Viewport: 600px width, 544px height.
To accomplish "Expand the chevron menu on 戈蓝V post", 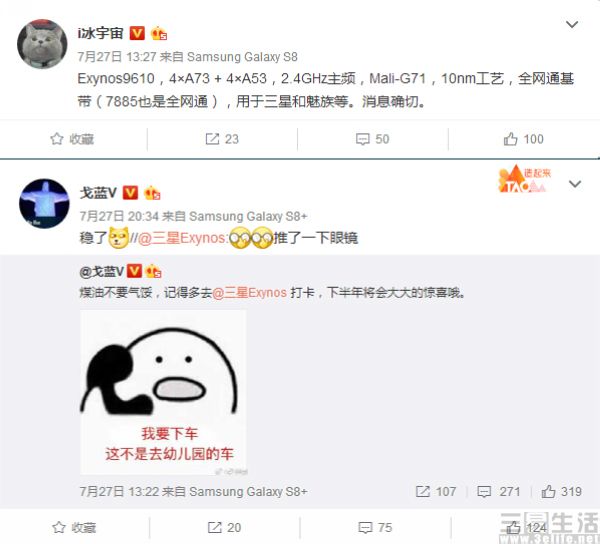I will point(575,184).
